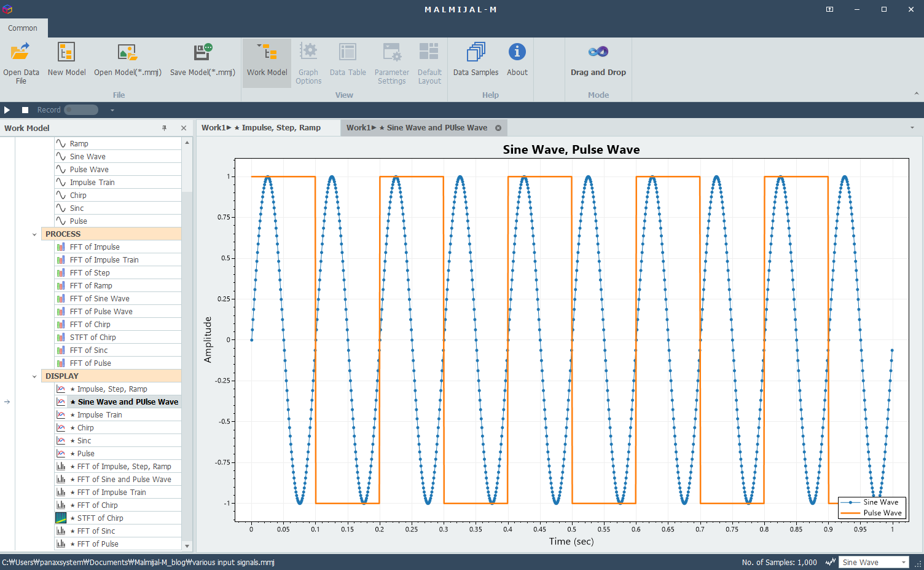Click FFT of Impulse Train bar-chart icon

click(x=61, y=493)
